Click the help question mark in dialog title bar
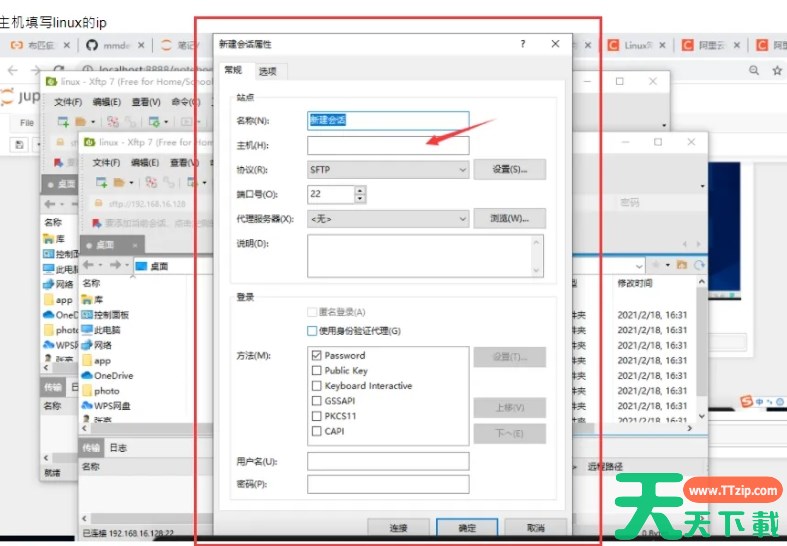787x546 pixels. (x=522, y=44)
